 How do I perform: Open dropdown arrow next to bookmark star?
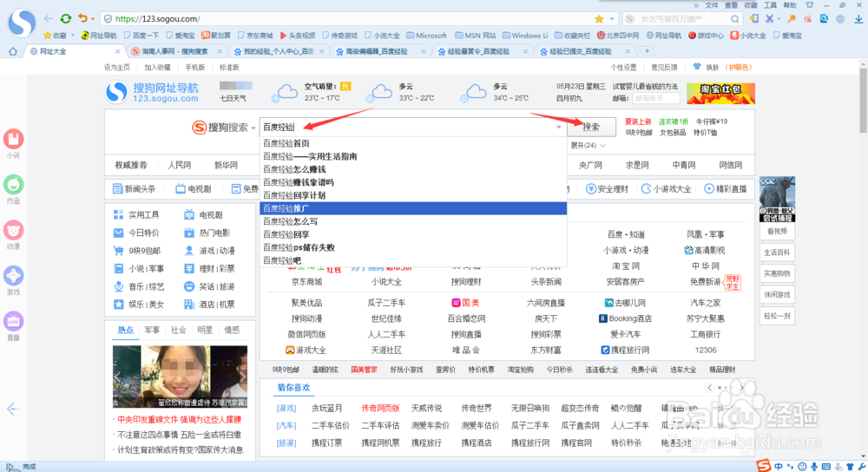pyautogui.click(x=612, y=19)
